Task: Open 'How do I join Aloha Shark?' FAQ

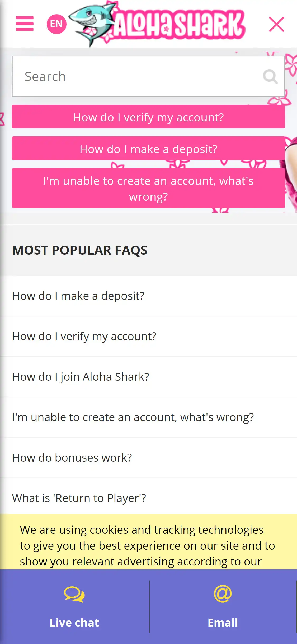Action: coord(81,377)
